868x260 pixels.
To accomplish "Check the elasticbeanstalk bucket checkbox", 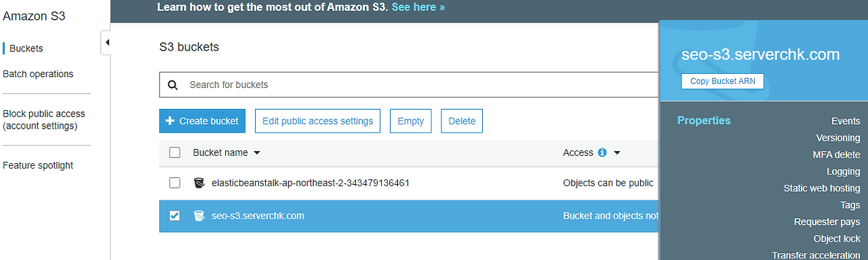I will tap(174, 183).
